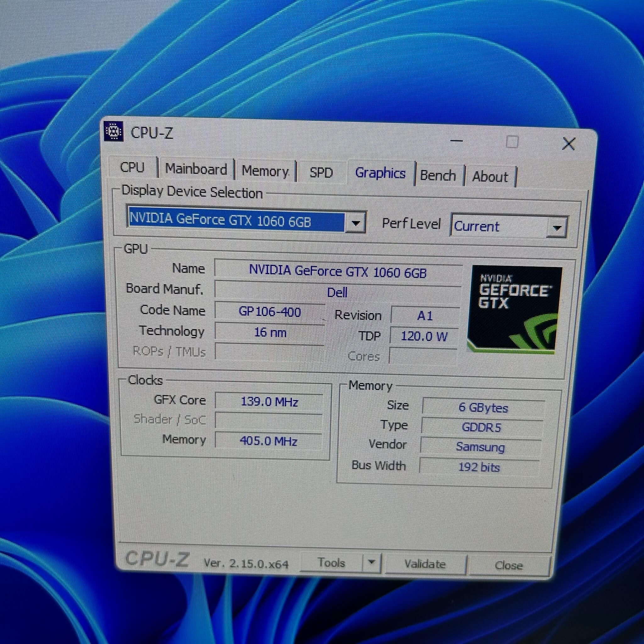Image resolution: width=644 pixels, height=644 pixels.
Task: Click the Revision value A1
Action: (x=425, y=316)
